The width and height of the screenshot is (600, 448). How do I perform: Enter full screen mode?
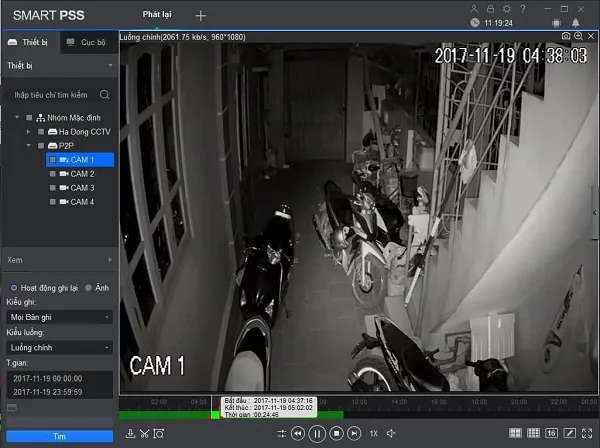click(587, 433)
